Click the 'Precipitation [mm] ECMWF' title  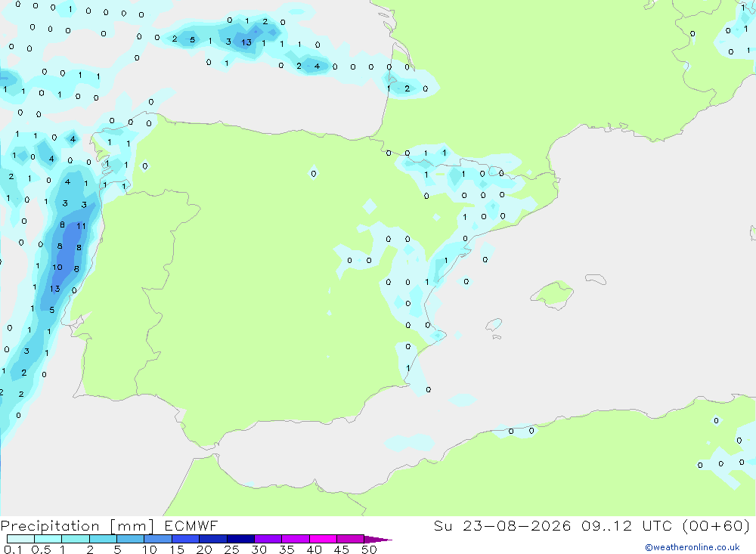point(109,525)
